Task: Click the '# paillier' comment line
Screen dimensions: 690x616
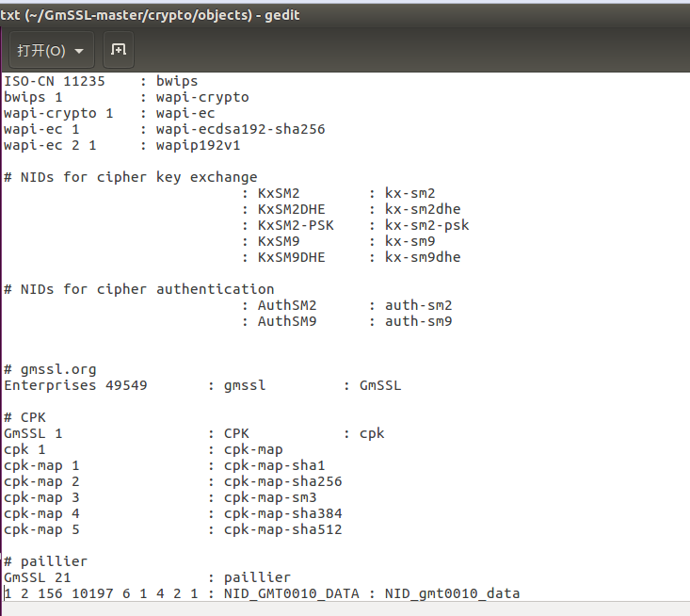Action: [x=46, y=561]
